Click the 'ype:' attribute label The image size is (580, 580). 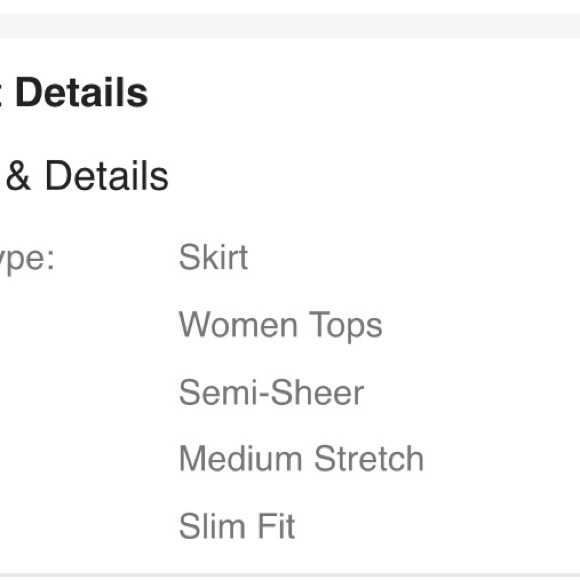(27, 260)
